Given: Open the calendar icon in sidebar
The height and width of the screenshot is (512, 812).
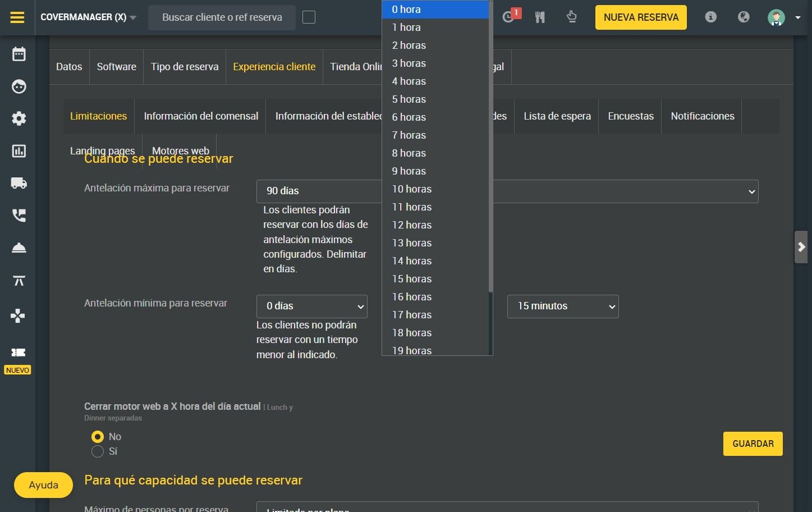Looking at the screenshot, I should tap(19, 54).
